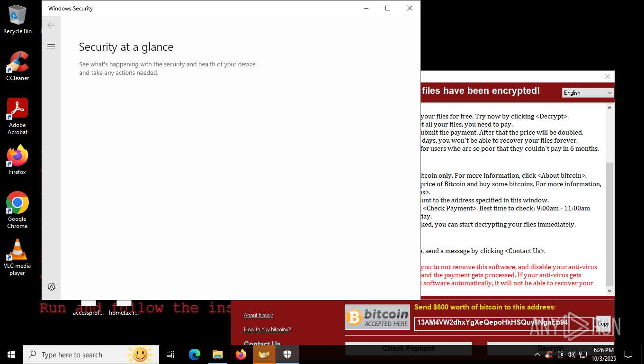Select Windows Security shield taskbar icon
The width and height of the screenshot is (644, 364).
click(x=287, y=355)
